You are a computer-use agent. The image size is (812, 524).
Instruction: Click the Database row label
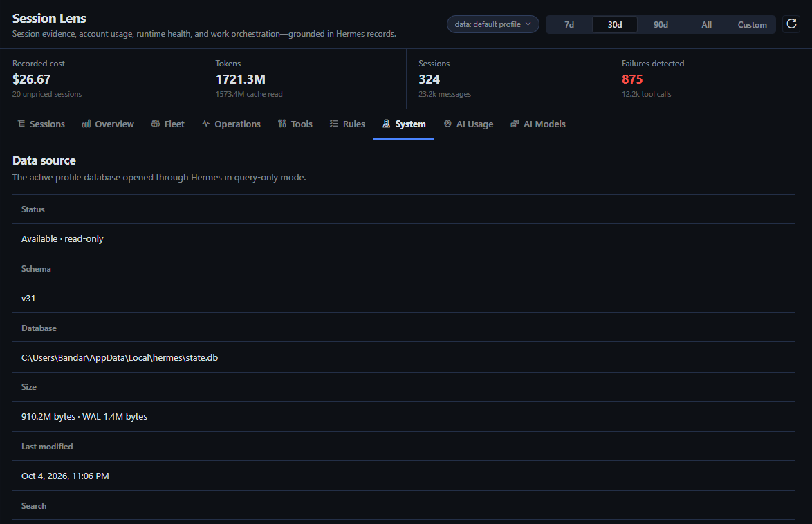(x=39, y=328)
